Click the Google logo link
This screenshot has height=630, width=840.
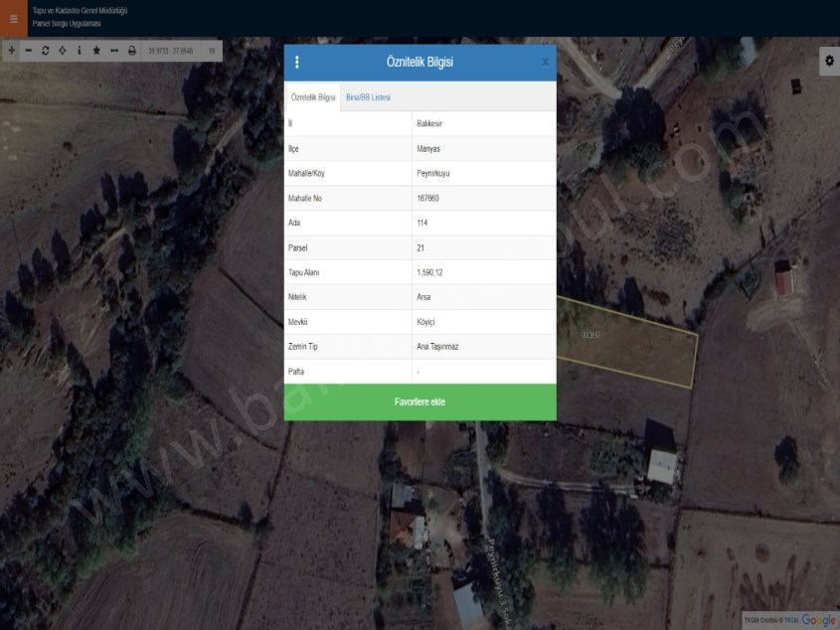pyautogui.click(x=819, y=620)
